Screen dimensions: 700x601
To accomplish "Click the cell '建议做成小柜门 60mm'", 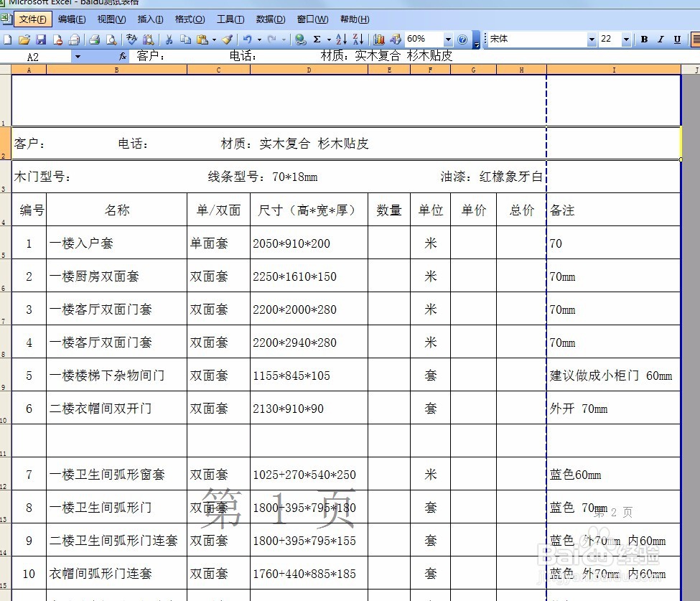I will click(613, 375).
